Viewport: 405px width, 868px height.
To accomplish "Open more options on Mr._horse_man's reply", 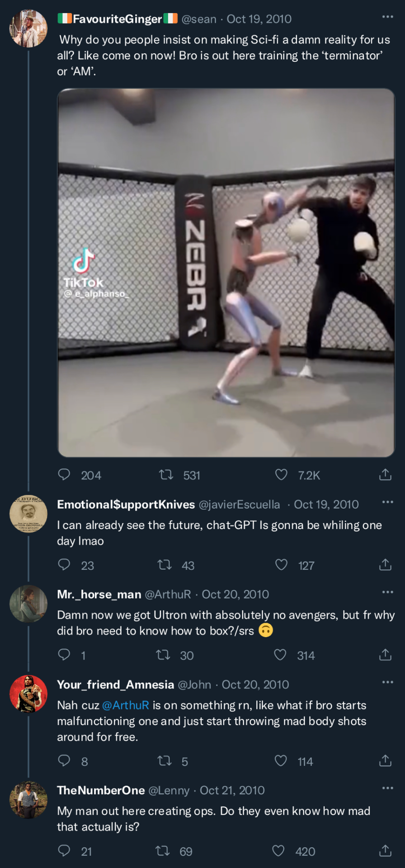I will click(387, 592).
